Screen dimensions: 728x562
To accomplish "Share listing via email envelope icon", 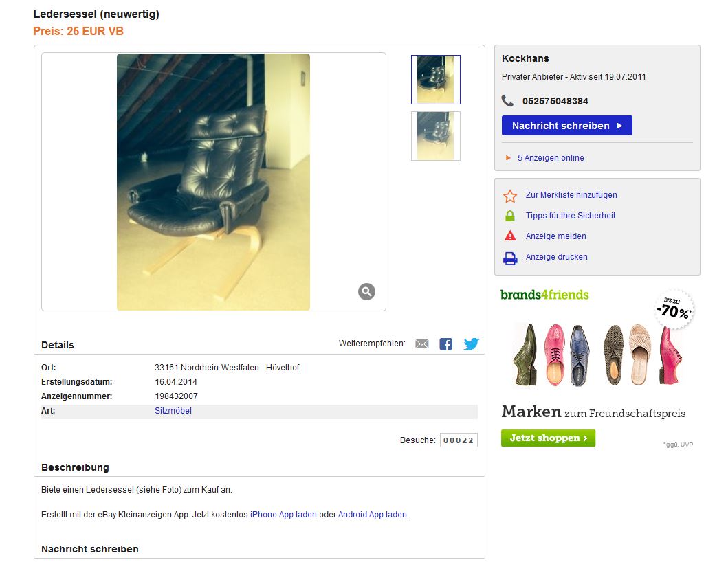I will [x=421, y=344].
